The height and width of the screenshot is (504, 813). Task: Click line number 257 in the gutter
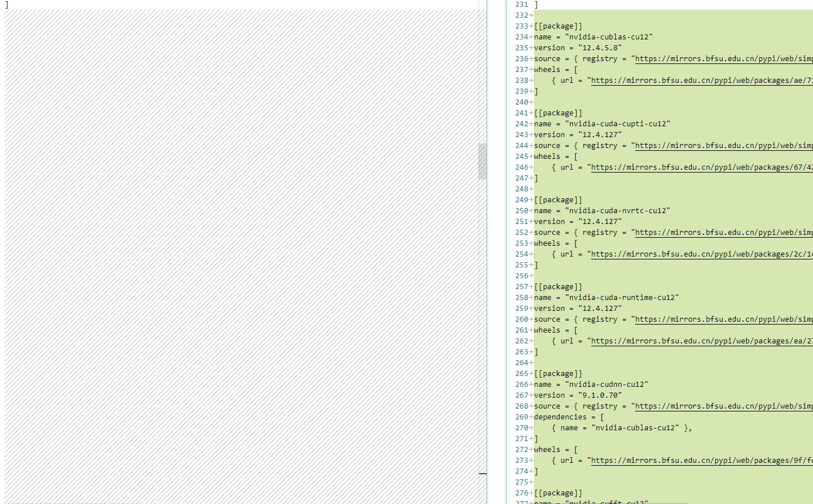point(521,287)
